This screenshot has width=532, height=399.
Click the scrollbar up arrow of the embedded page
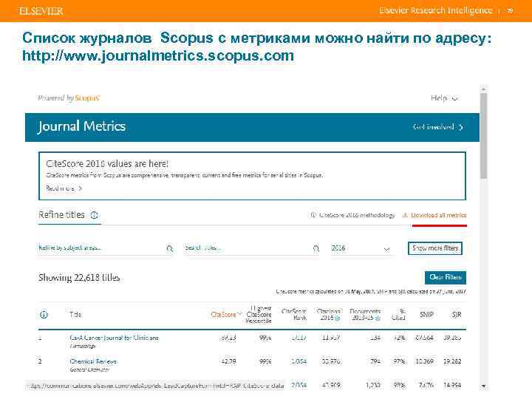483,89
